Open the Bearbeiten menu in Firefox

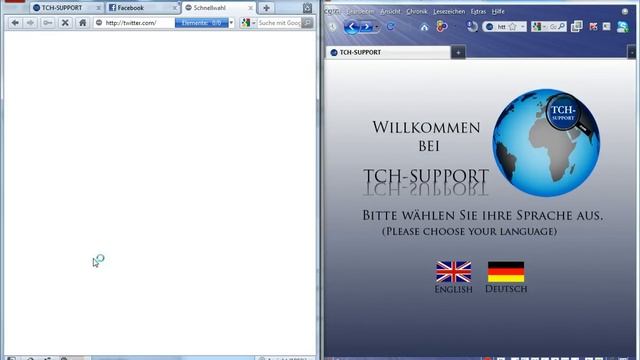[x=360, y=11]
